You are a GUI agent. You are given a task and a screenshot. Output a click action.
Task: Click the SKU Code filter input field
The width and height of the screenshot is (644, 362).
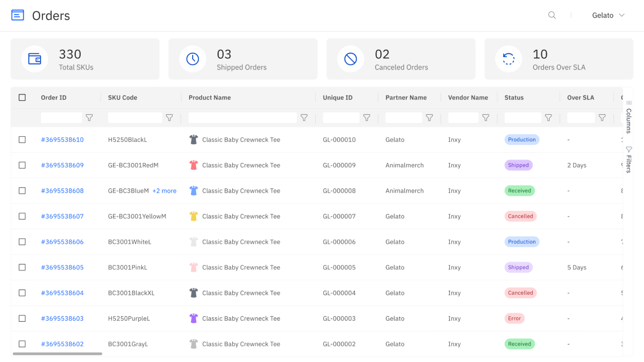tap(134, 118)
